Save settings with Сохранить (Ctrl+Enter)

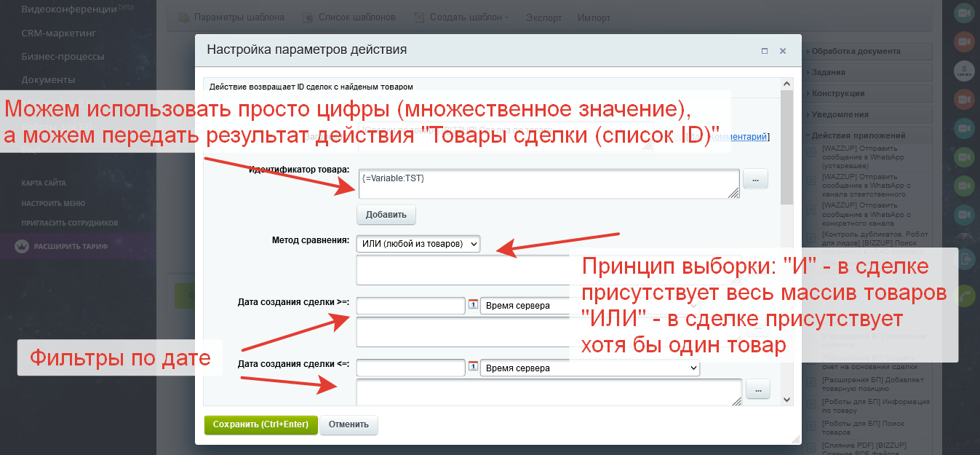(x=260, y=424)
